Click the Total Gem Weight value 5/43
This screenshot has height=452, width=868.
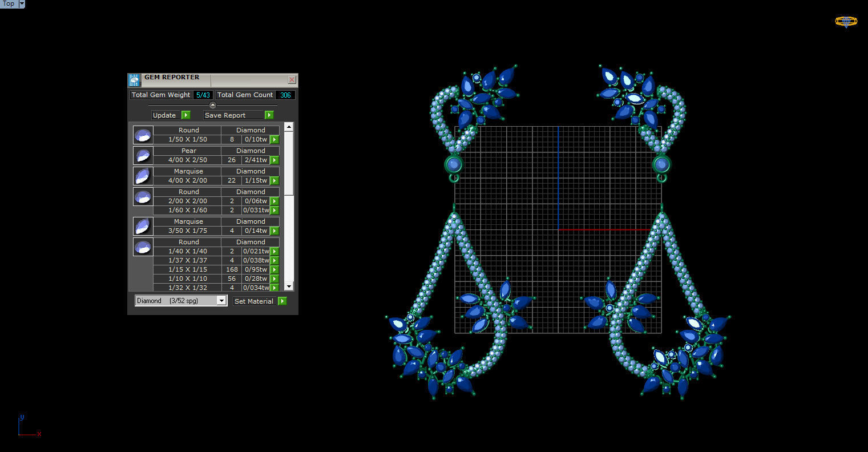click(203, 95)
